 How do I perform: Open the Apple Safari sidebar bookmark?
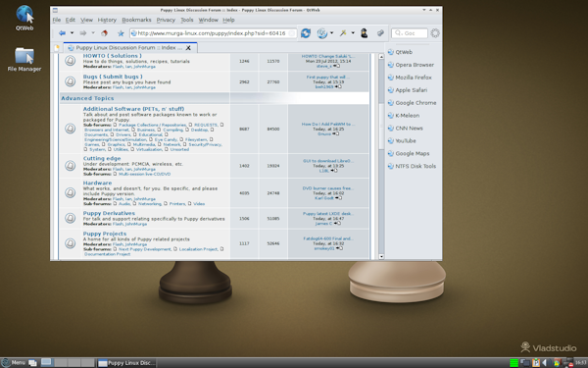coord(408,90)
